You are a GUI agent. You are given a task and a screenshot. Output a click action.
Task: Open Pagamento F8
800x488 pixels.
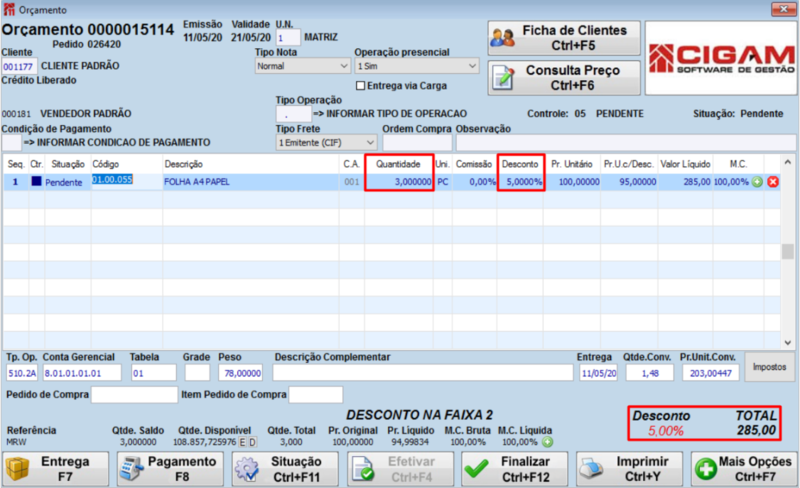(170, 469)
